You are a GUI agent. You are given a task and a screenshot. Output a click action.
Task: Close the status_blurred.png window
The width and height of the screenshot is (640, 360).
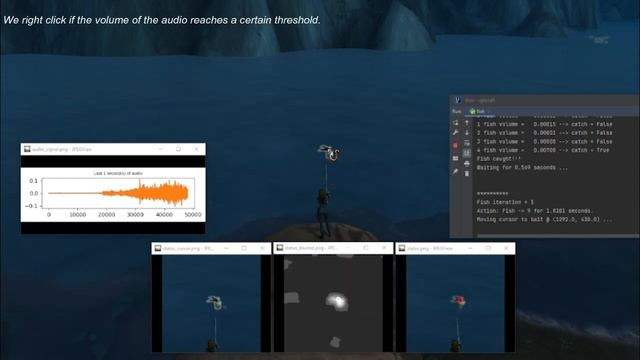[x=384, y=248]
